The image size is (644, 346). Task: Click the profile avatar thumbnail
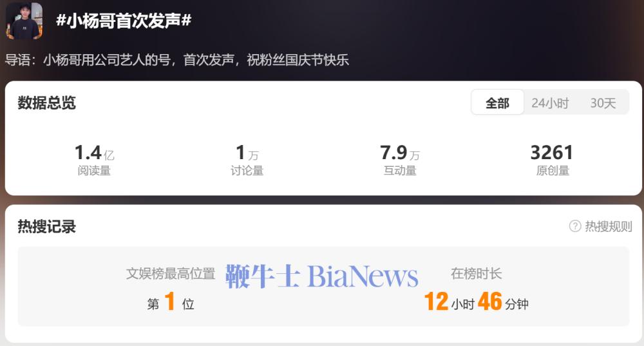[x=24, y=21]
